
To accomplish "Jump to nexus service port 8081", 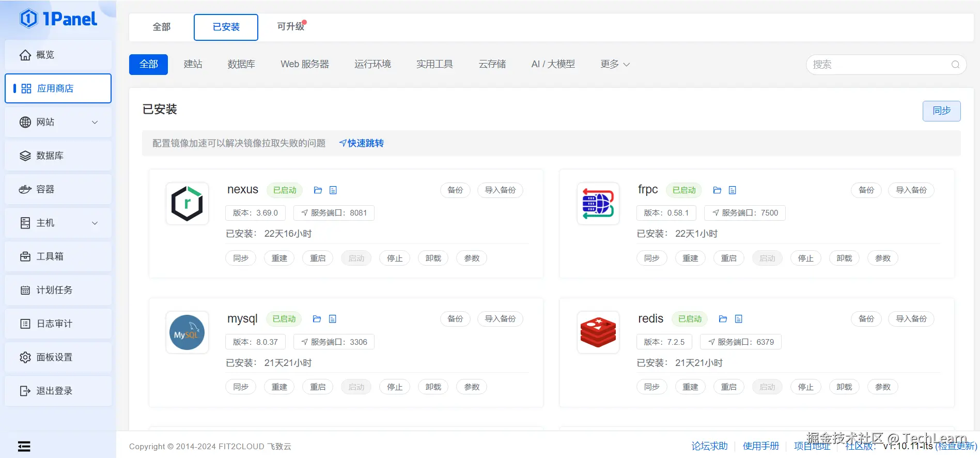I will (334, 213).
